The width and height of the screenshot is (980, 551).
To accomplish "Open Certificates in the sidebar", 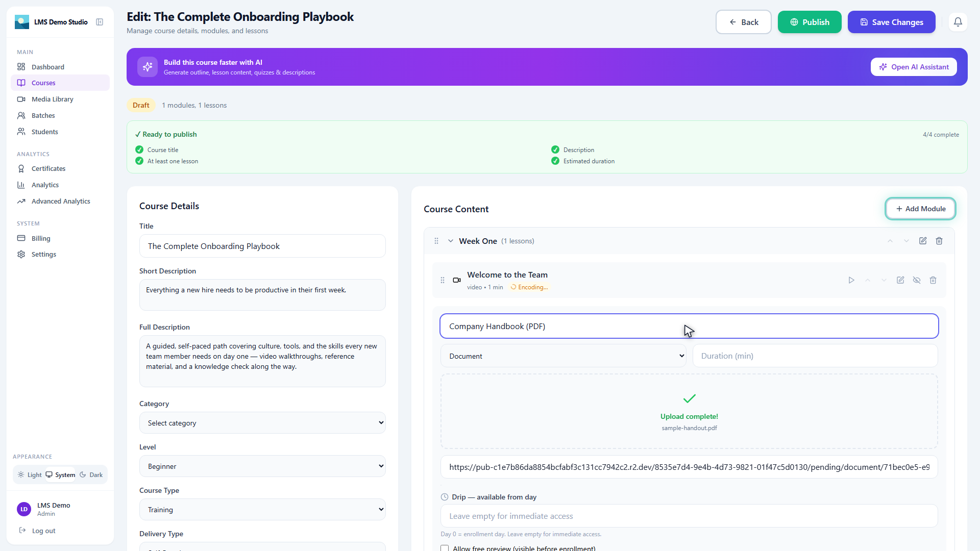I will tap(60, 168).
